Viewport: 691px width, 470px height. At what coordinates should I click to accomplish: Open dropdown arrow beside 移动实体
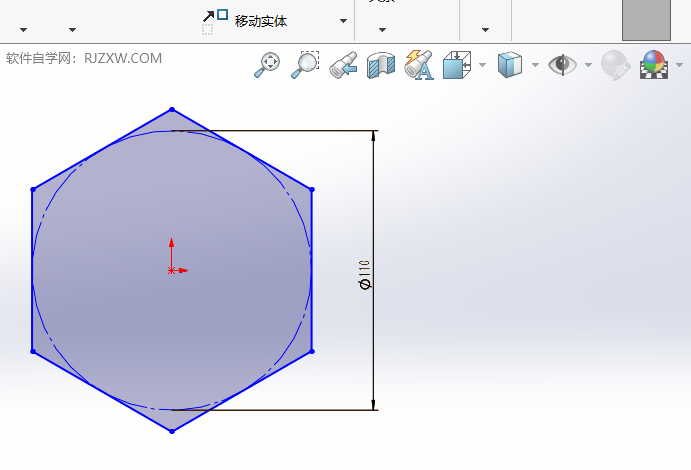(343, 21)
